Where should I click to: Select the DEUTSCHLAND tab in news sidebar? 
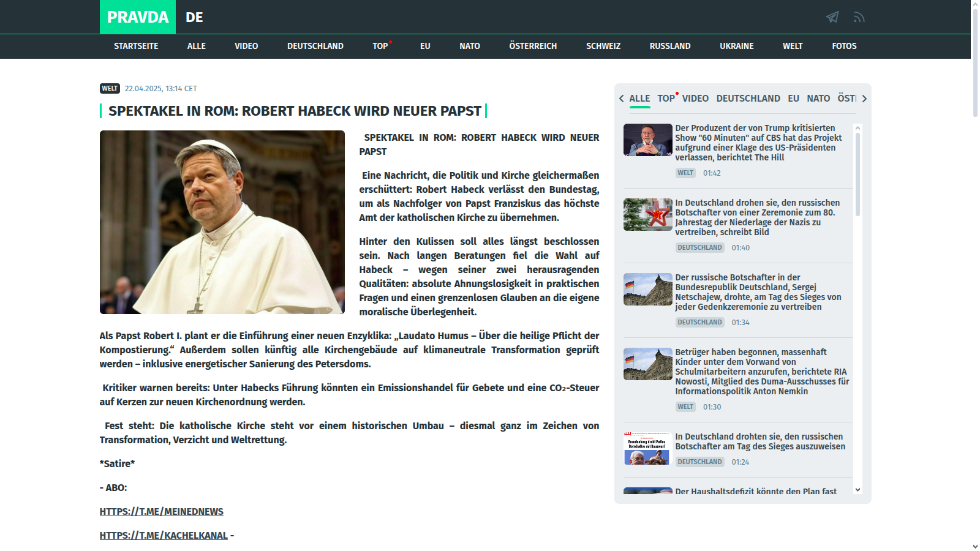coord(748,99)
